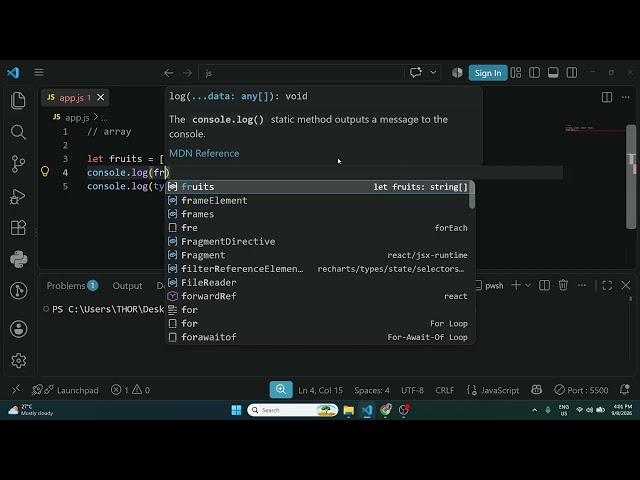The image size is (640, 480).
Task: Open remote window status icon
Action: tap(16, 390)
